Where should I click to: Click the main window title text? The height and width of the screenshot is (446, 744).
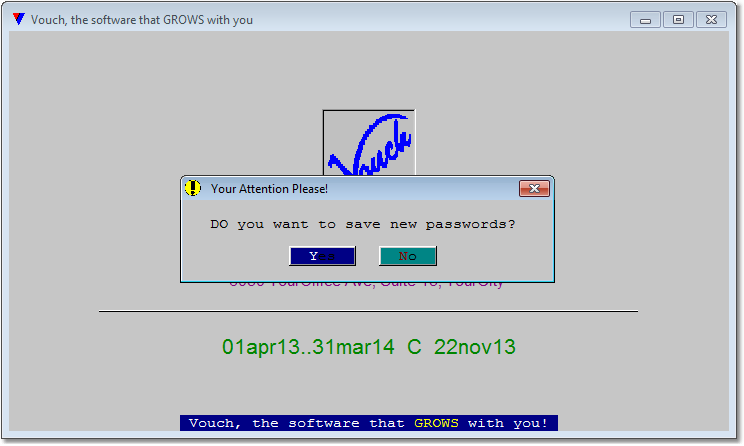coord(142,20)
